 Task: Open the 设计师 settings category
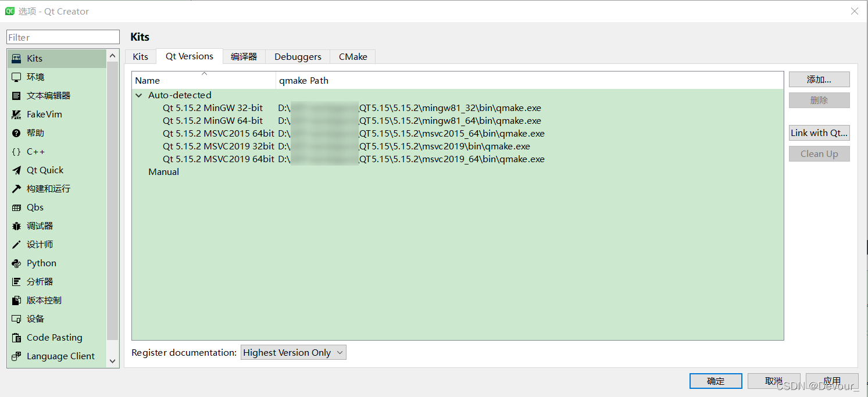click(x=57, y=245)
